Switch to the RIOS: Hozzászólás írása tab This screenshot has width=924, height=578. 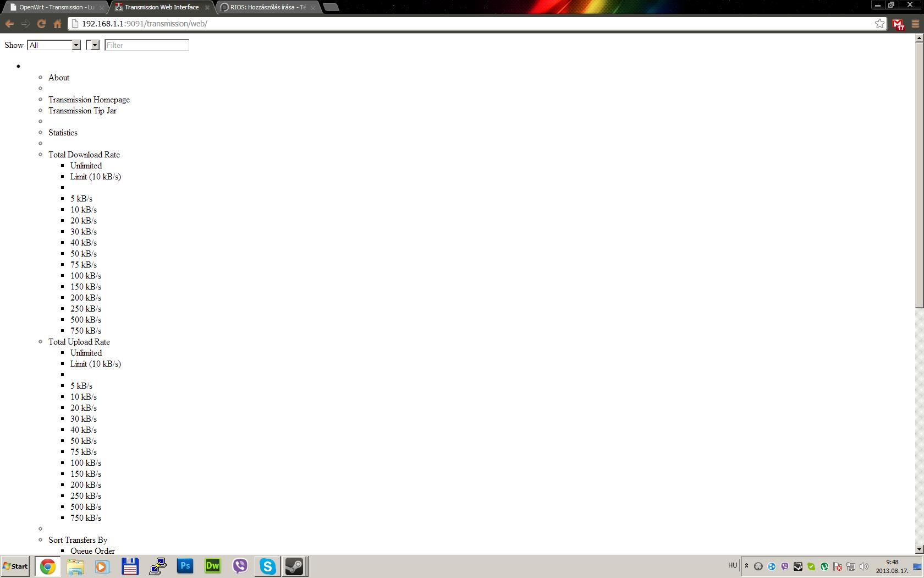(x=268, y=7)
